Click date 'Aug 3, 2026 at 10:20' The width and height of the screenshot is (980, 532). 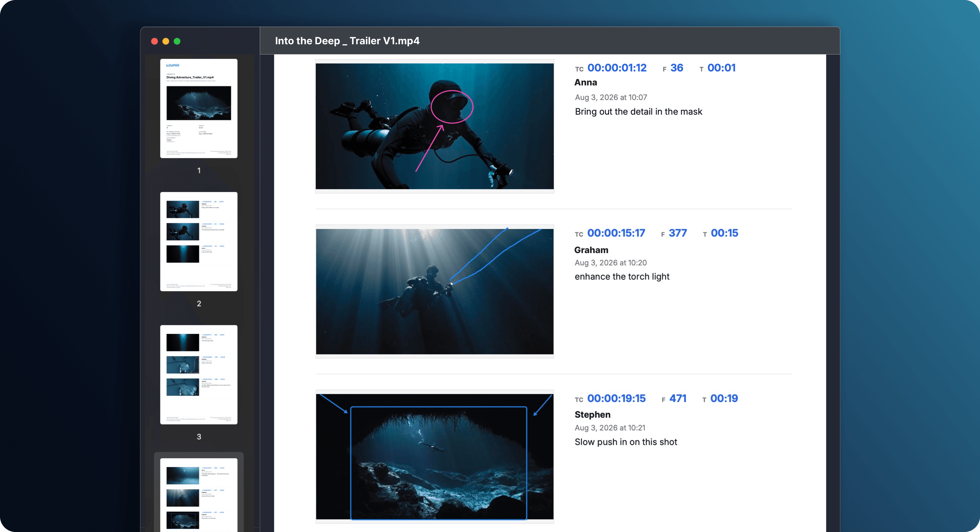[x=611, y=263]
